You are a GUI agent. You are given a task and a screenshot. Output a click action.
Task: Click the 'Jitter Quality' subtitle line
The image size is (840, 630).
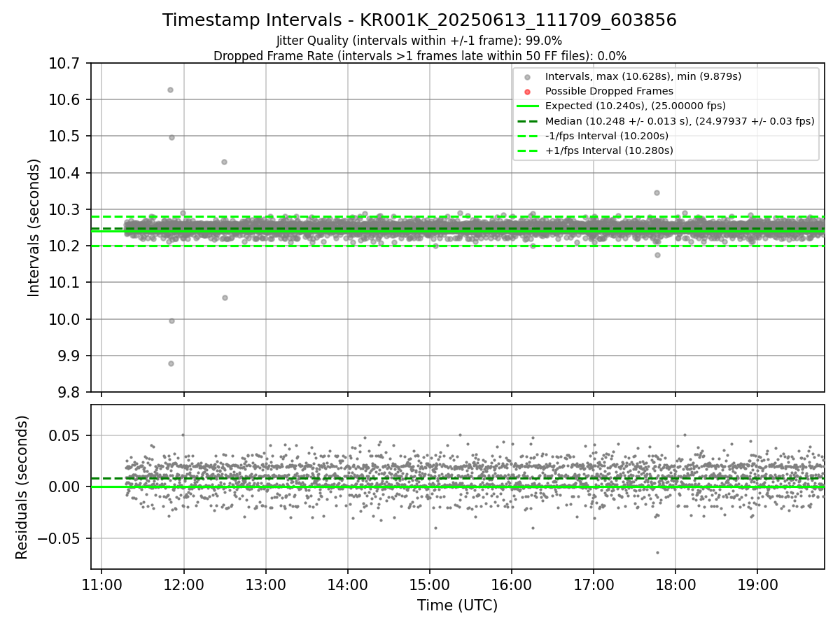point(419,41)
